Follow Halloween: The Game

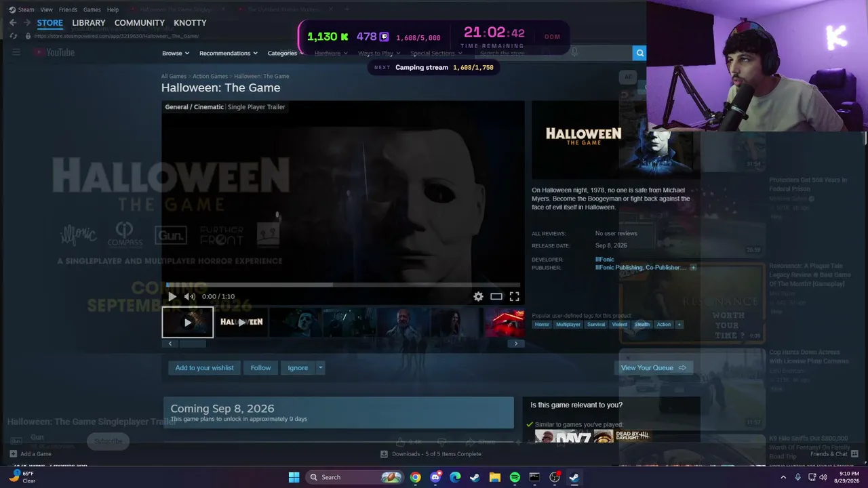[x=260, y=368]
